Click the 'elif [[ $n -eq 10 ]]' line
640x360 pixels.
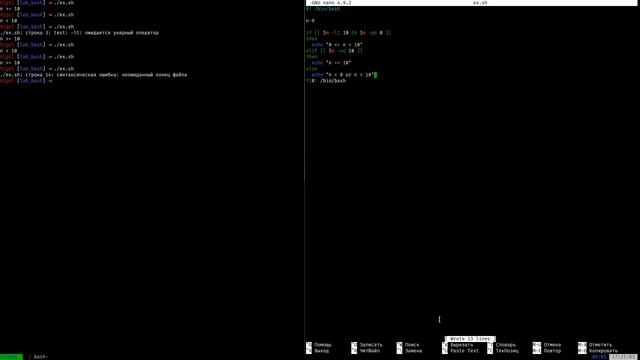point(334,51)
